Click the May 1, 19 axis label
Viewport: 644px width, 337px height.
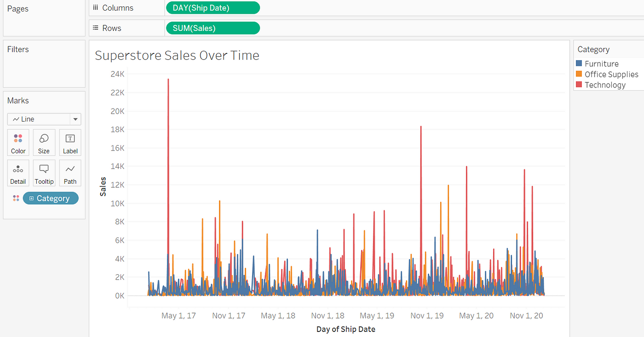tap(377, 315)
